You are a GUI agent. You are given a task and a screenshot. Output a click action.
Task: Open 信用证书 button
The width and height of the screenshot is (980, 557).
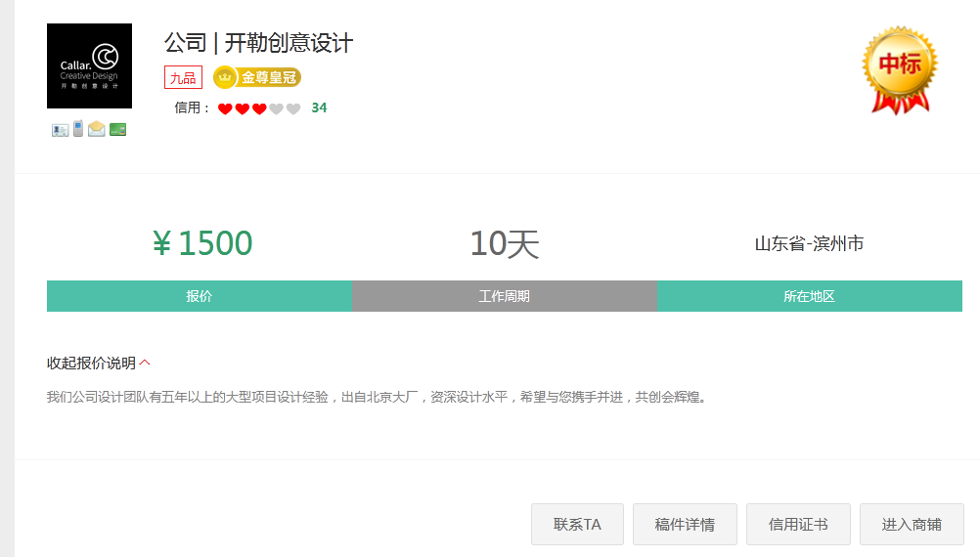798,525
